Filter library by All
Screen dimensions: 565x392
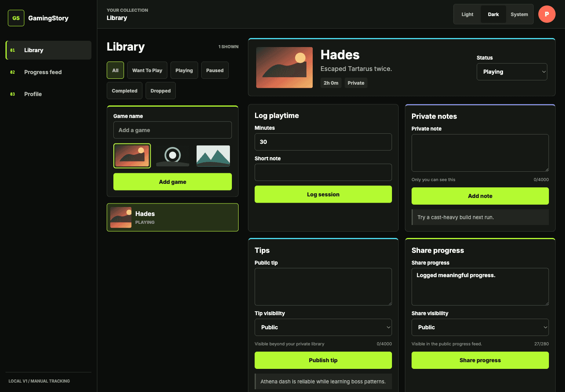pos(115,71)
